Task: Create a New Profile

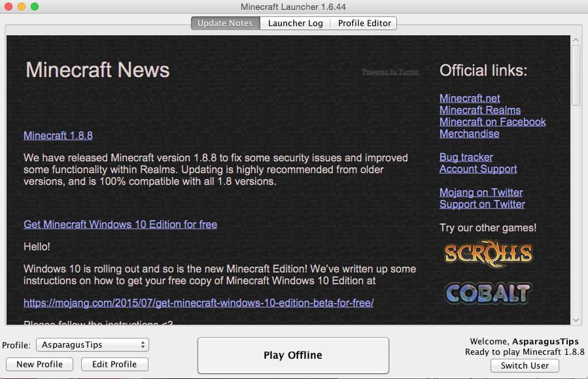Action: tap(39, 364)
